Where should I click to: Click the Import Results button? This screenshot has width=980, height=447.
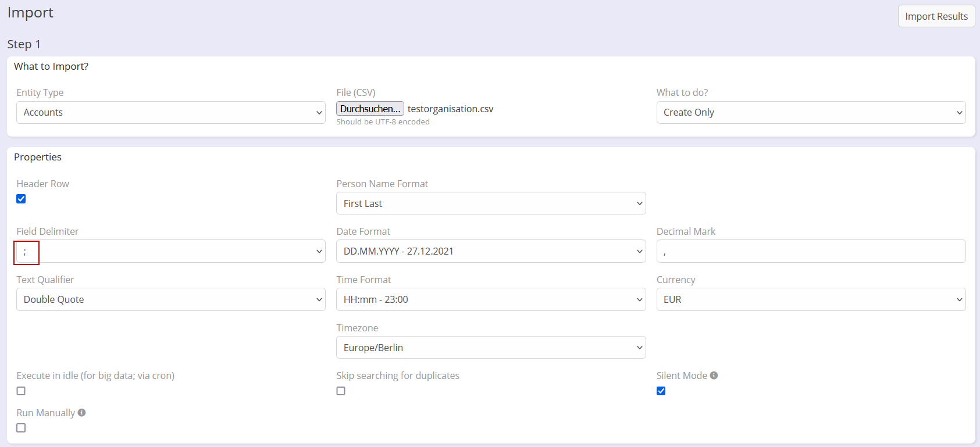tap(936, 16)
